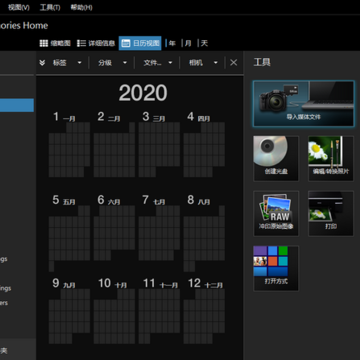Viewport: 360px width, 360px height.
Task: Click the 详细信息 list icon
Action: point(81,43)
